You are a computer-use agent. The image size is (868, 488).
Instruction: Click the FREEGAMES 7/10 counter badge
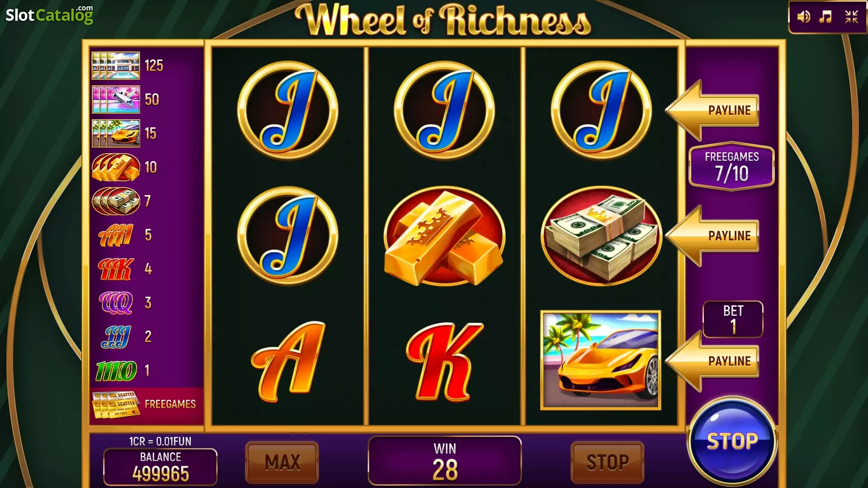coord(731,167)
